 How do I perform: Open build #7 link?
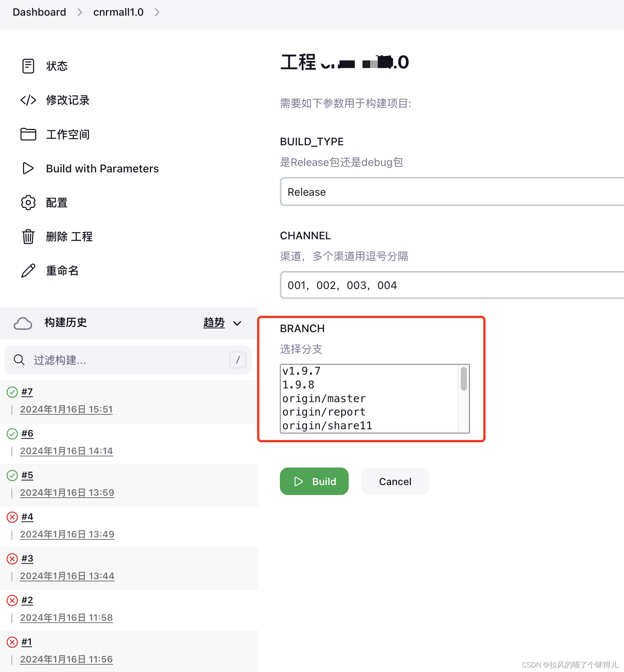click(27, 392)
